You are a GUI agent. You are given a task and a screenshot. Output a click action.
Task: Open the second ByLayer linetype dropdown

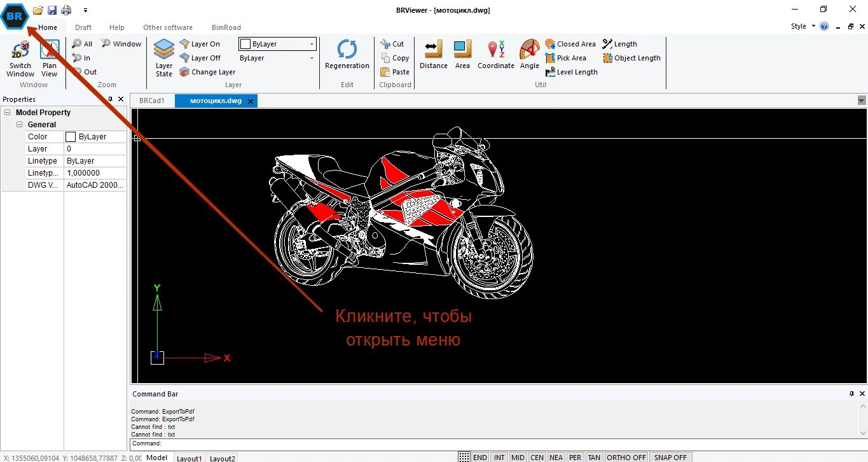pos(277,58)
